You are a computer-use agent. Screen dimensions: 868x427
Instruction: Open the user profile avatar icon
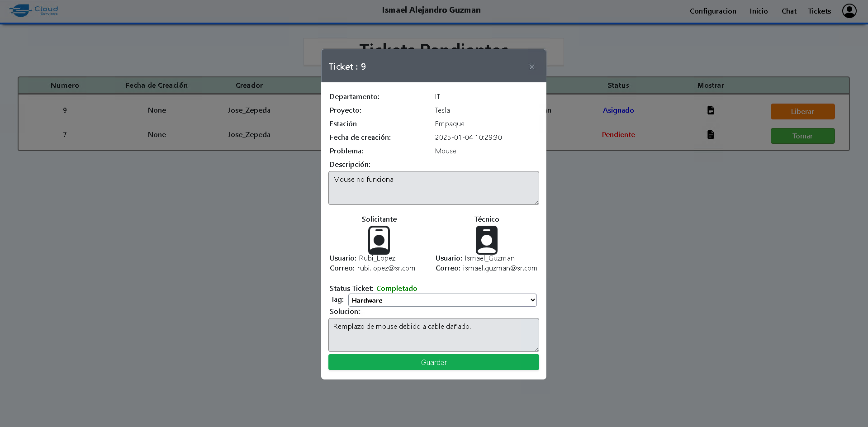(x=849, y=11)
